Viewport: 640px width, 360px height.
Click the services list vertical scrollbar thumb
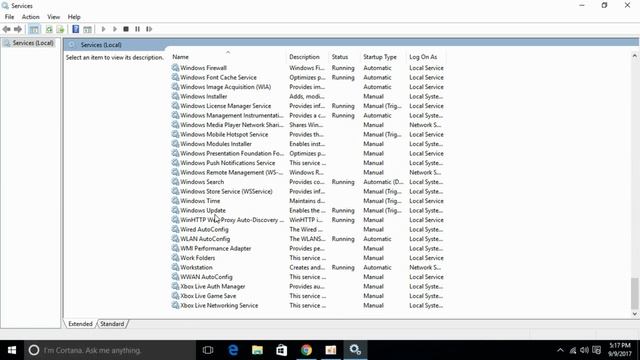tap(634, 293)
